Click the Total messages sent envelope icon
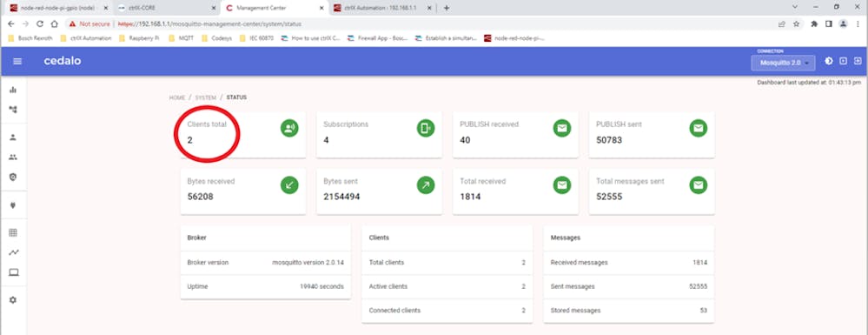The width and height of the screenshot is (868, 335). pos(698,185)
